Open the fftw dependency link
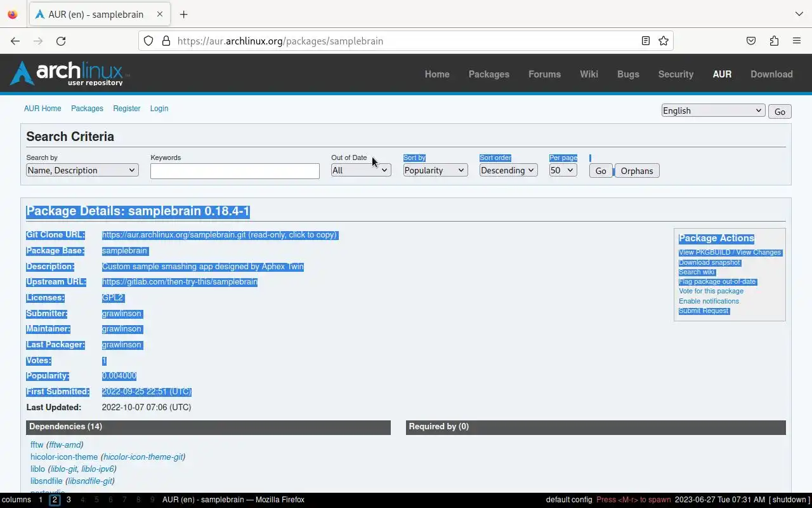Screen dimensions: 812x508 pos(37,445)
